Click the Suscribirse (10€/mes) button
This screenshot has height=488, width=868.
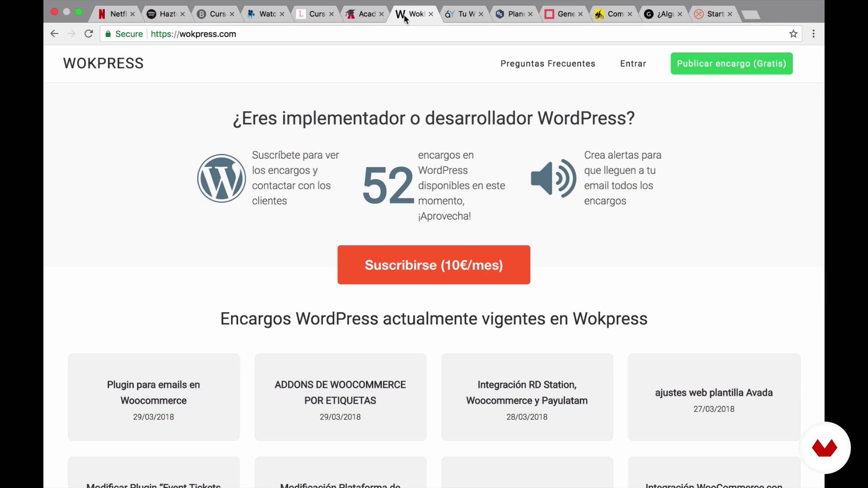click(x=434, y=265)
